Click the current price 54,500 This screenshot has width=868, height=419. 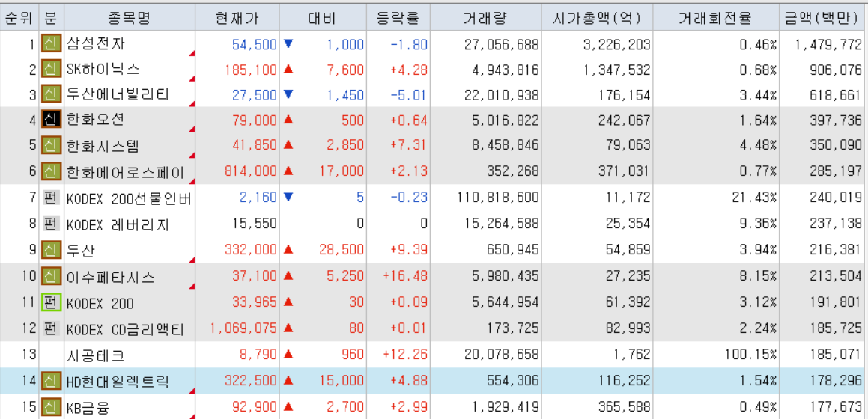click(x=255, y=44)
